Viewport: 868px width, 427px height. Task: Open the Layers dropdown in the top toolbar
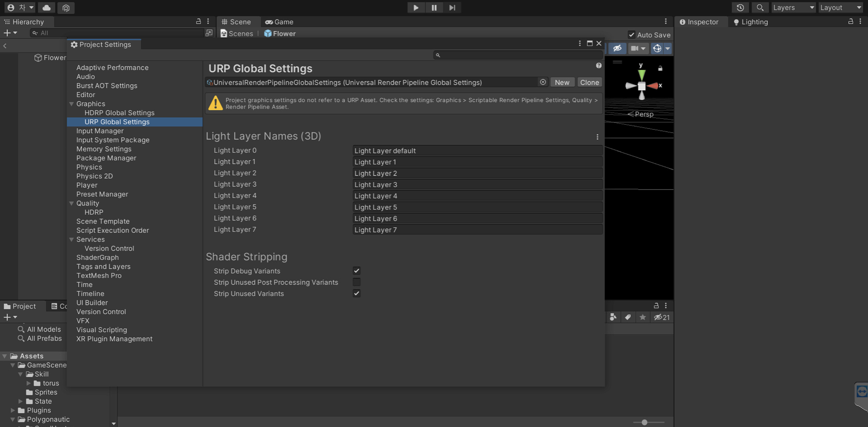pyautogui.click(x=794, y=7)
